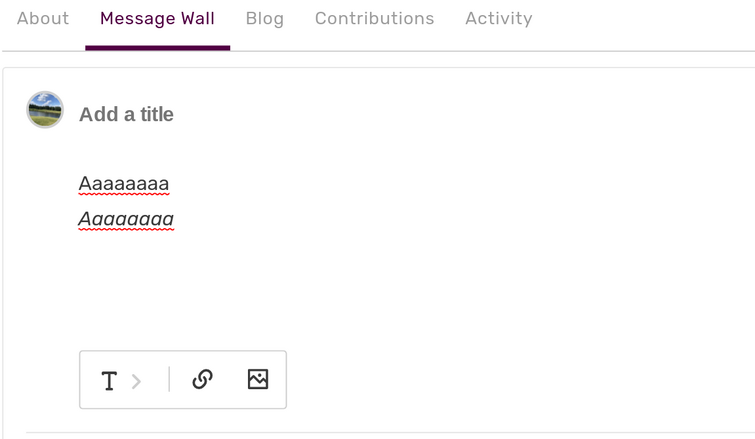Click empty message body below the text
The height and width of the screenshot is (439, 755).
coord(385,289)
